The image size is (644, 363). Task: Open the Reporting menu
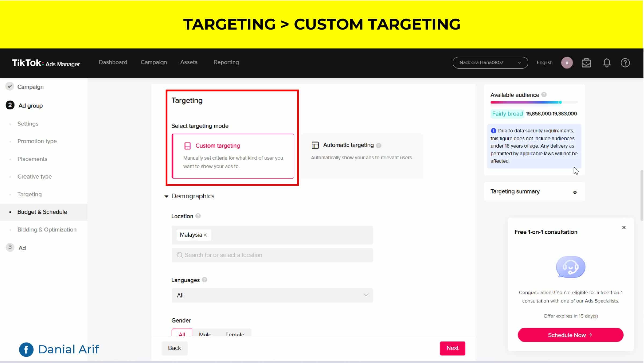pos(226,62)
